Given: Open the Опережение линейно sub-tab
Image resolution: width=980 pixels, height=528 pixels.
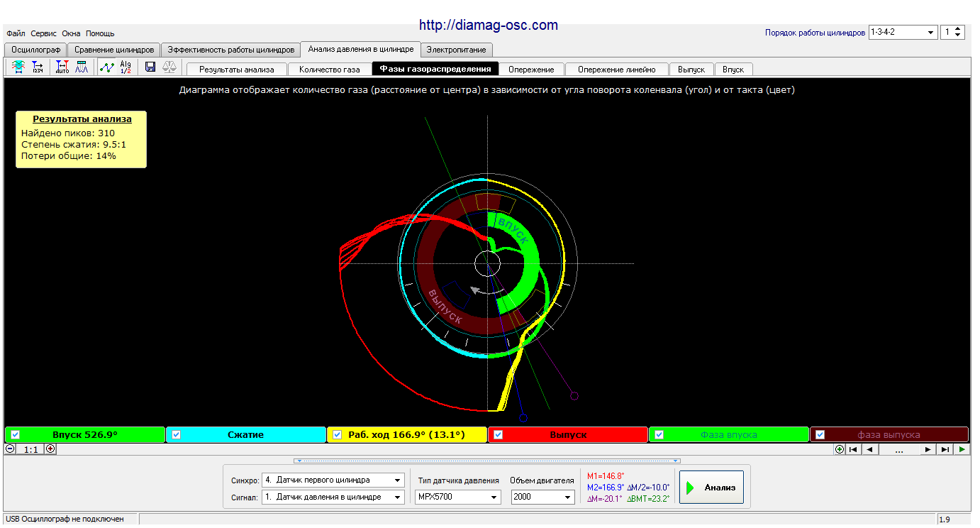Looking at the screenshot, I should (617, 70).
